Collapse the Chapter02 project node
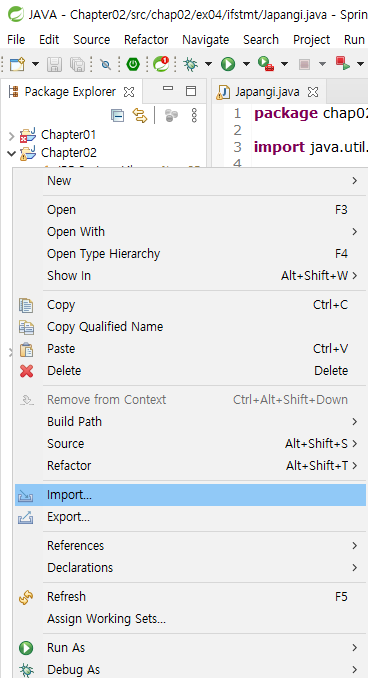The height and width of the screenshot is (678, 368). [12, 153]
